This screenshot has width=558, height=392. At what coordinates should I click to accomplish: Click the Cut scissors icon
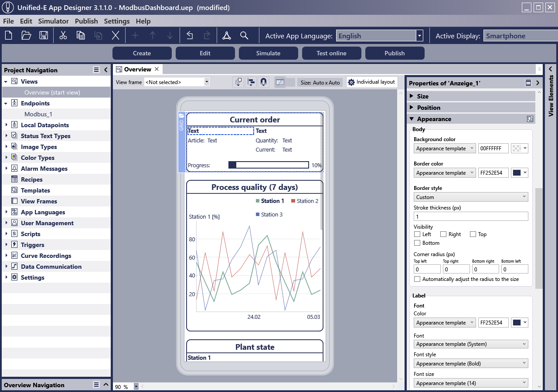coord(63,36)
